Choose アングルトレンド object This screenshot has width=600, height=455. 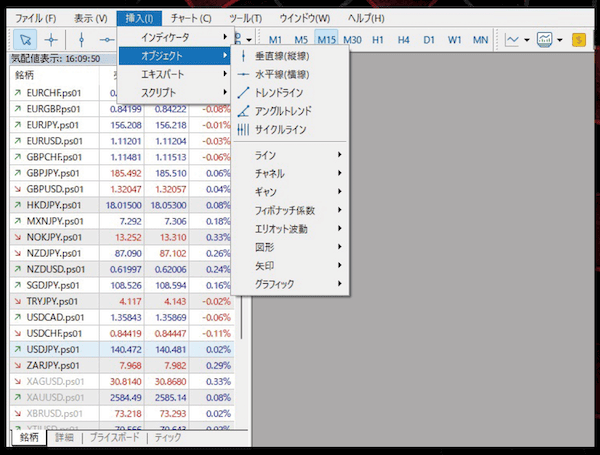[x=290, y=111]
